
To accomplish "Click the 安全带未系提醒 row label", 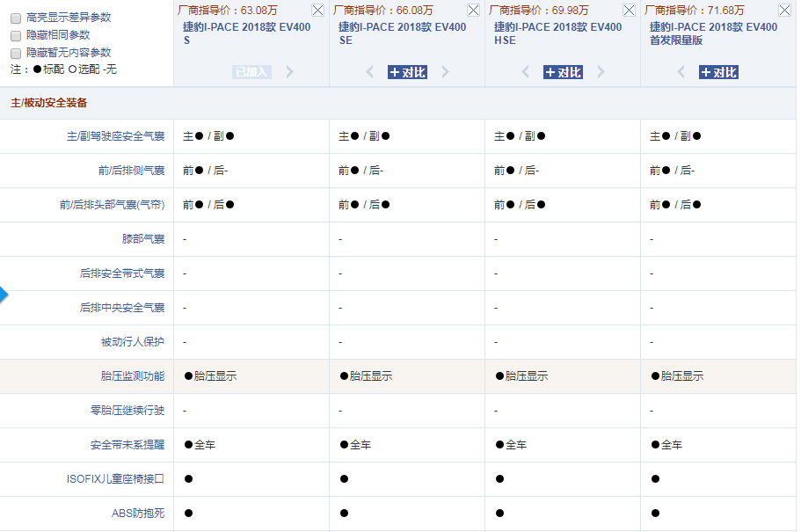I will click(127, 445).
